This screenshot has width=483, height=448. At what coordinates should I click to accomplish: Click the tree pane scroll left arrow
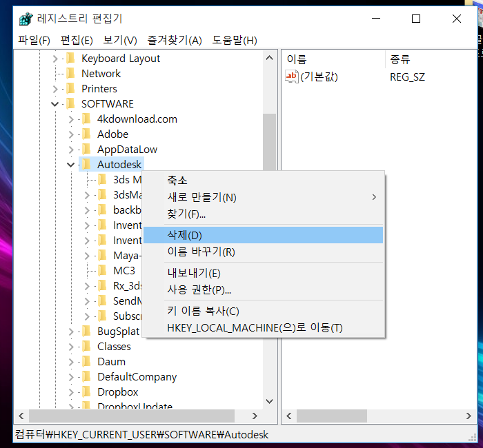tap(21, 416)
